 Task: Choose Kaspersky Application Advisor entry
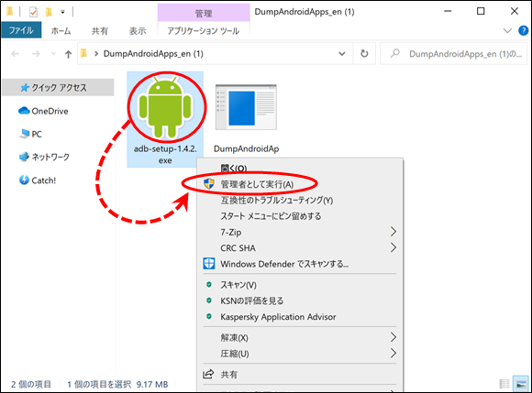tap(300, 317)
